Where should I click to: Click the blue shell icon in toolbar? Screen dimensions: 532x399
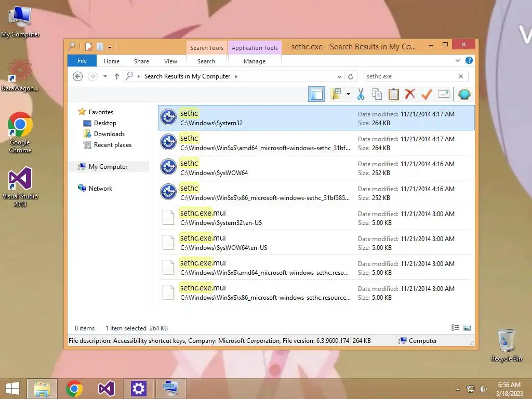(x=464, y=94)
